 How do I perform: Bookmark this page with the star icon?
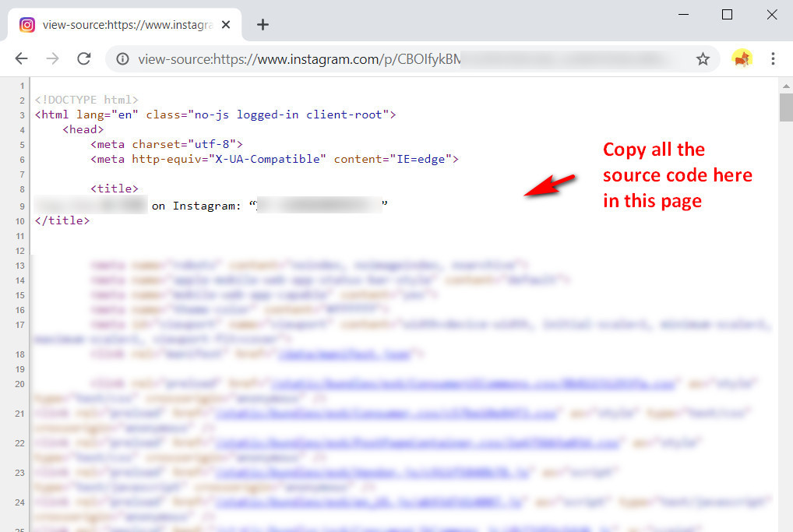click(x=703, y=59)
